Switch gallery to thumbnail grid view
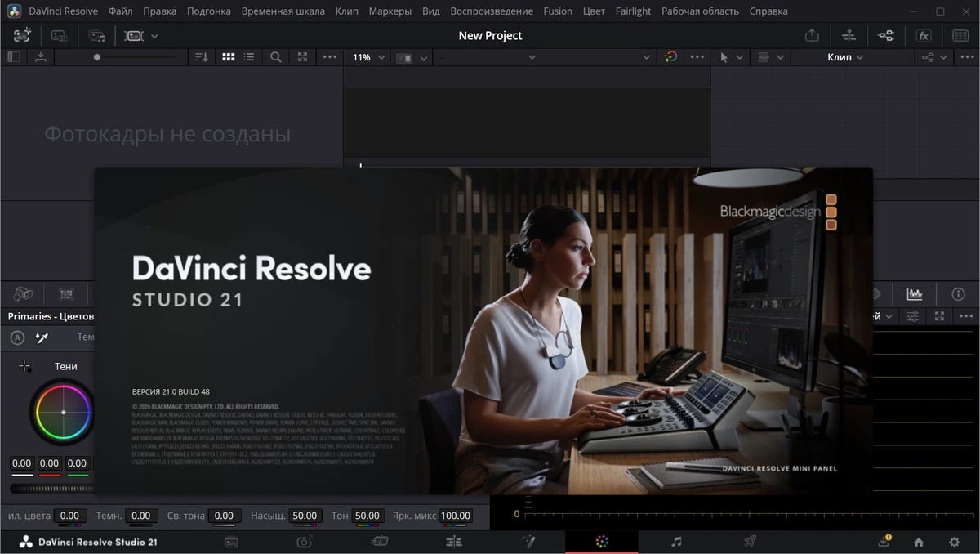Viewport: 980px width, 554px height. 229,57
